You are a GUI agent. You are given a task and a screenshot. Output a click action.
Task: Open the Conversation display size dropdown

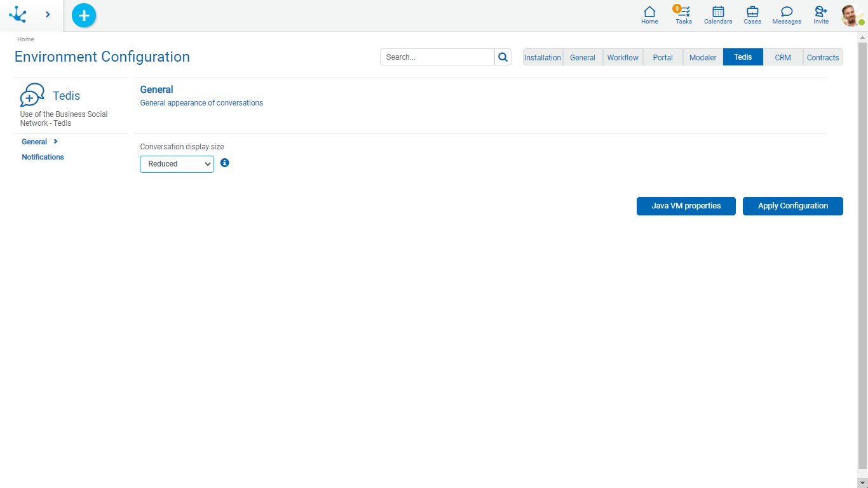pyautogui.click(x=177, y=164)
